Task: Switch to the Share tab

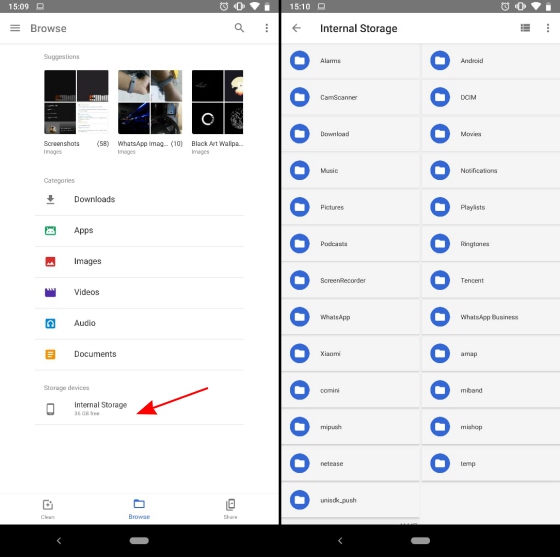Action: click(230, 509)
